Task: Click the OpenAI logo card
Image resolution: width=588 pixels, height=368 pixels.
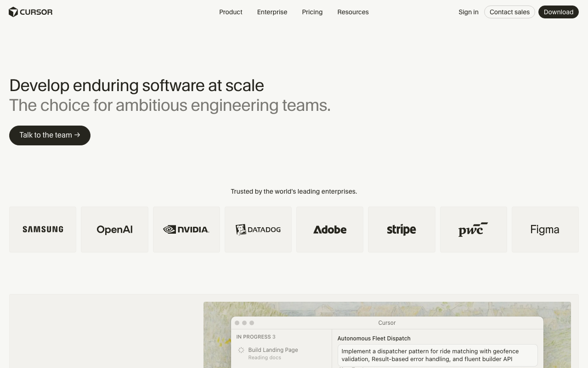Action: click(x=114, y=230)
